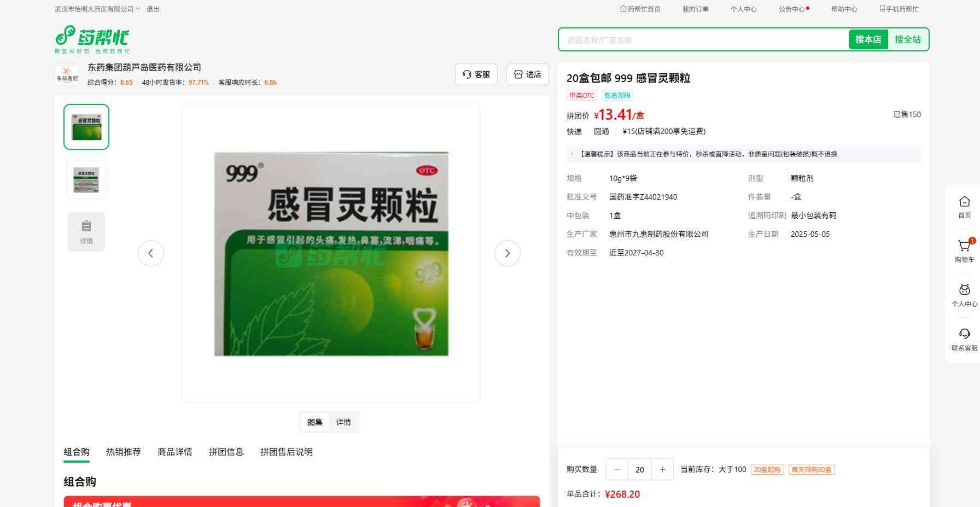Decrease purchase quantity with minus button

[617, 469]
